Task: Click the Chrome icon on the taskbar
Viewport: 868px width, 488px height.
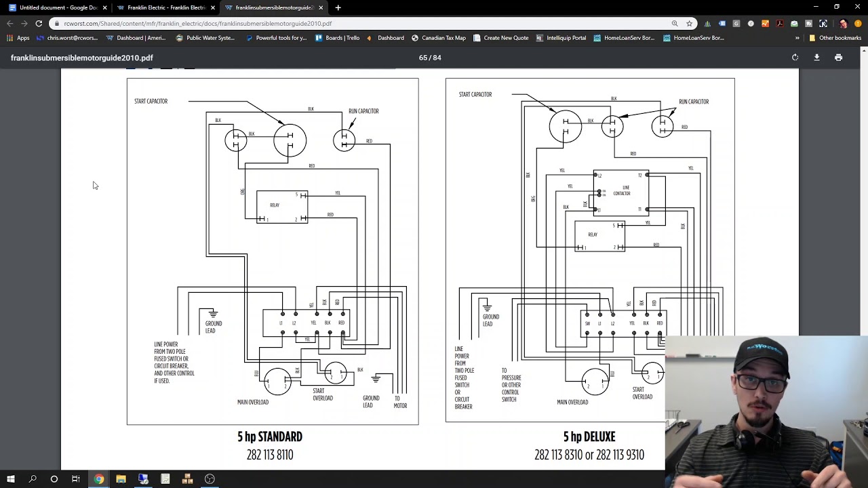Action: tap(98, 479)
